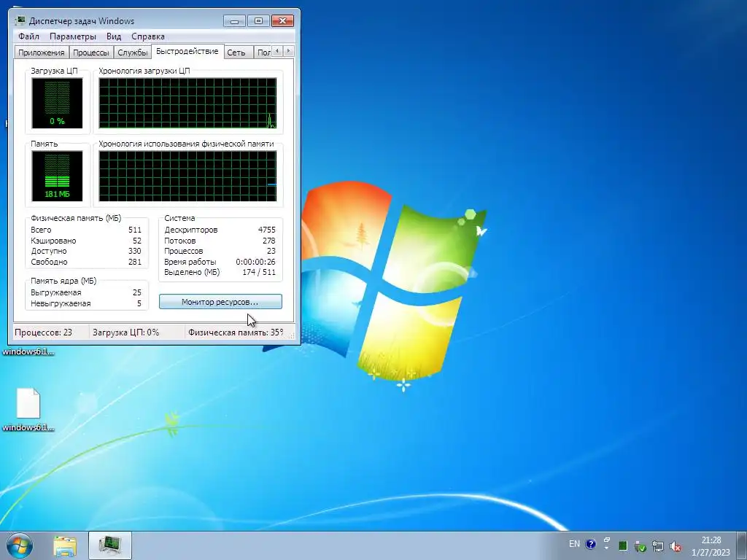The height and width of the screenshot is (560, 747).
Task: Click the Невыгружаемая value 5
Action: pos(139,303)
